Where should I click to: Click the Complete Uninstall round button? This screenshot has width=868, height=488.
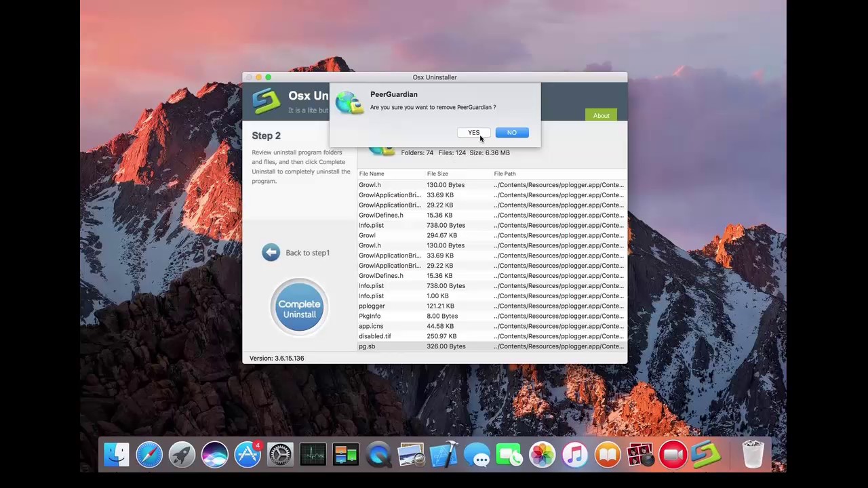(299, 306)
